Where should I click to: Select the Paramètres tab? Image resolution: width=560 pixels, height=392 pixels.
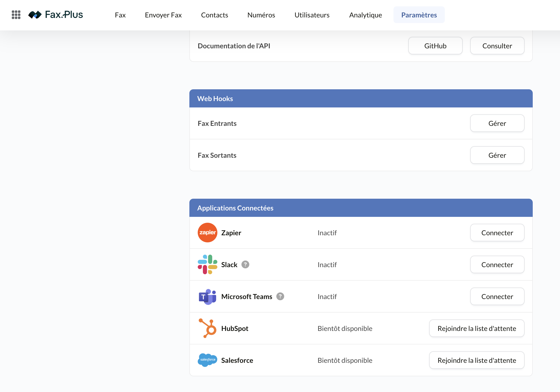click(x=419, y=15)
